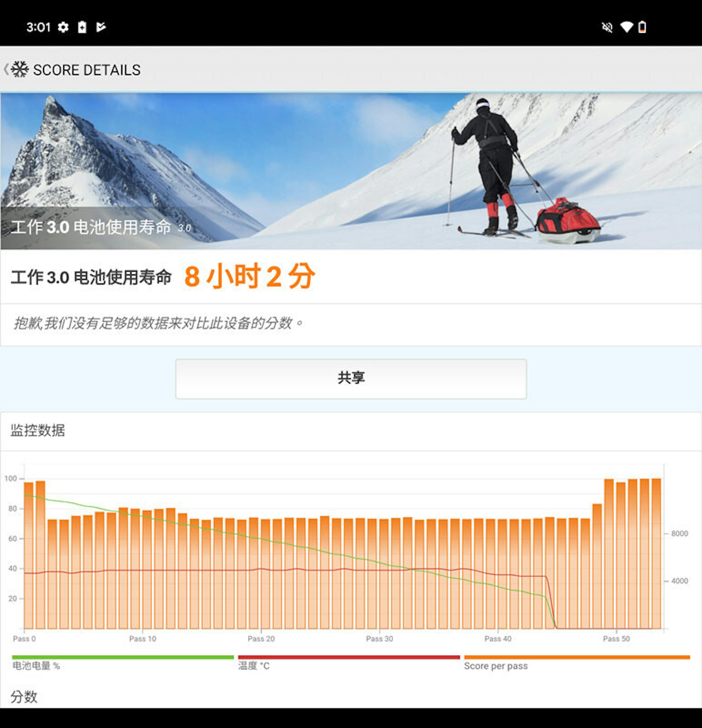The width and height of the screenshot is (702, 728).
Task: Tap the 80 left axis label
Action: [13, 508]
